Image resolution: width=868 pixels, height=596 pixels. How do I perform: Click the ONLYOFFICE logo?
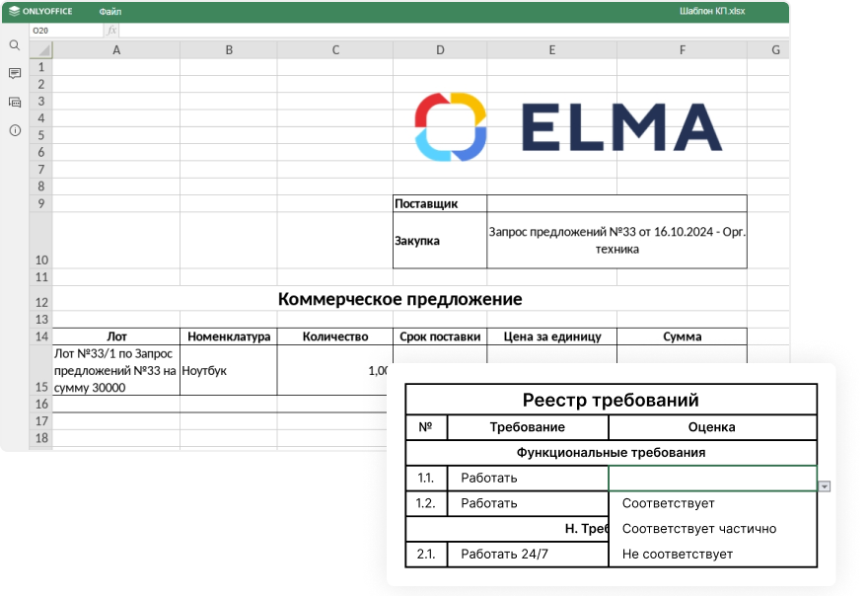(x=40, y=11)
